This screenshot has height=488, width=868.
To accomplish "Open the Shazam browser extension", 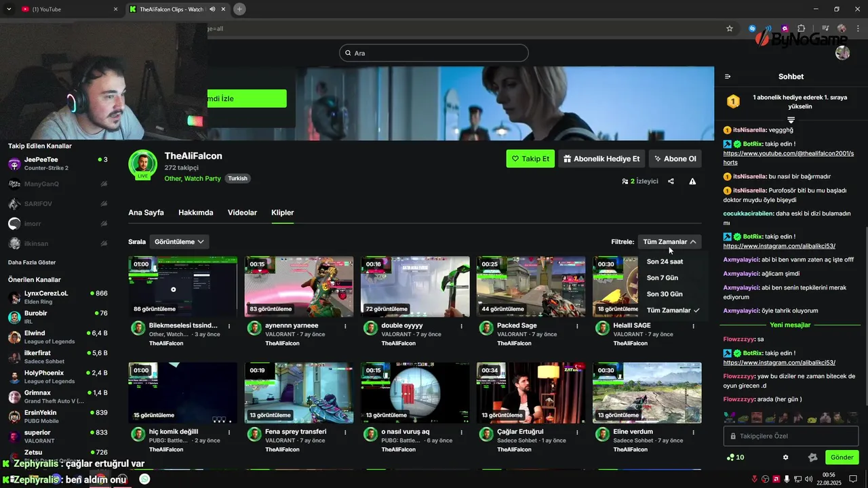I will click(752, 28).
